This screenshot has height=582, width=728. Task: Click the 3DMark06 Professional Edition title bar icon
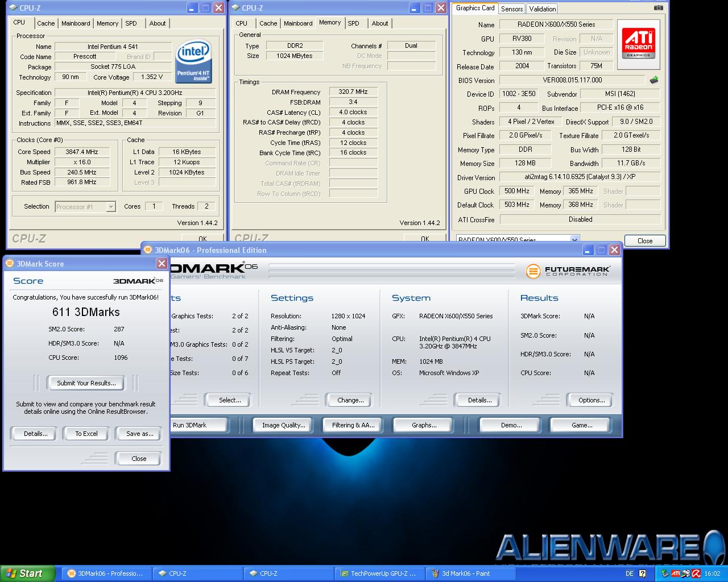click(x=148, y=250)
